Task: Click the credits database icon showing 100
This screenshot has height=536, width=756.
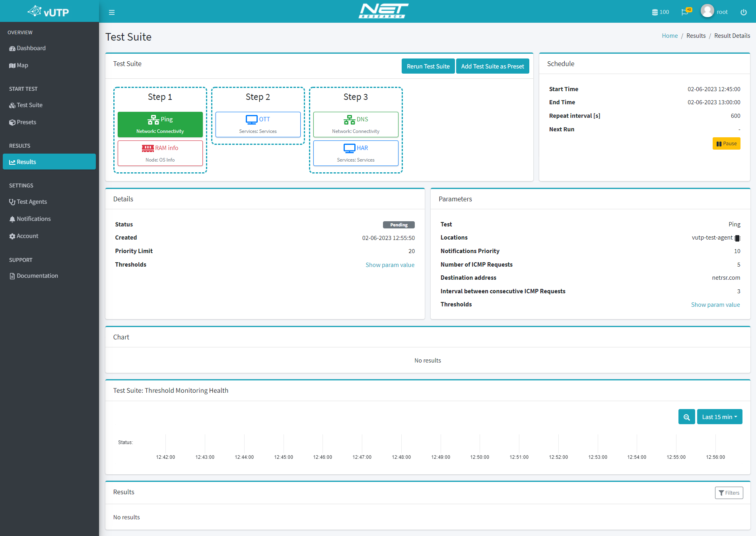Action: 660,12
